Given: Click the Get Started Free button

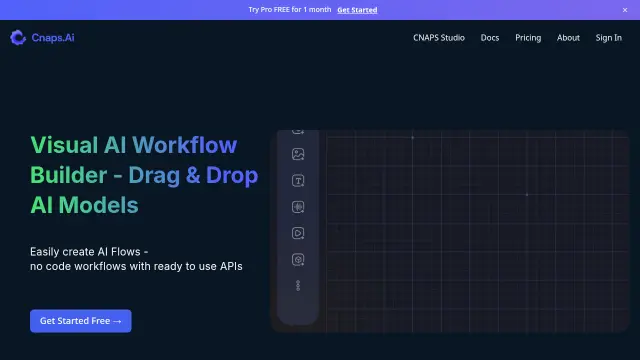Looking at the screenshot, I should pyautogui.click(x=81, y=321).
